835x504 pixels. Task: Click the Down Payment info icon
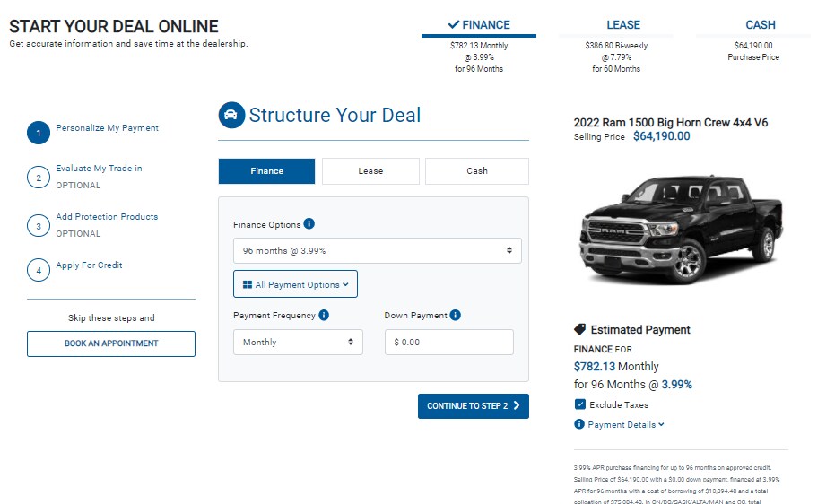coord(456,315)
